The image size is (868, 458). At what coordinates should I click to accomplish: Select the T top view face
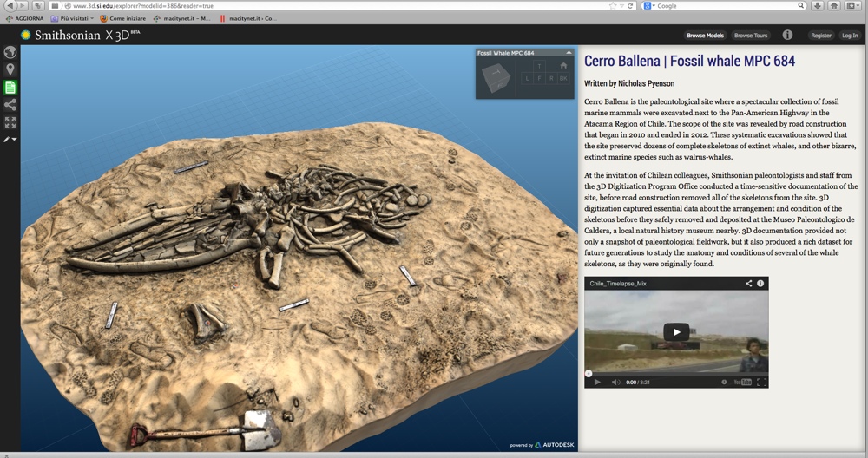[539, 67]
